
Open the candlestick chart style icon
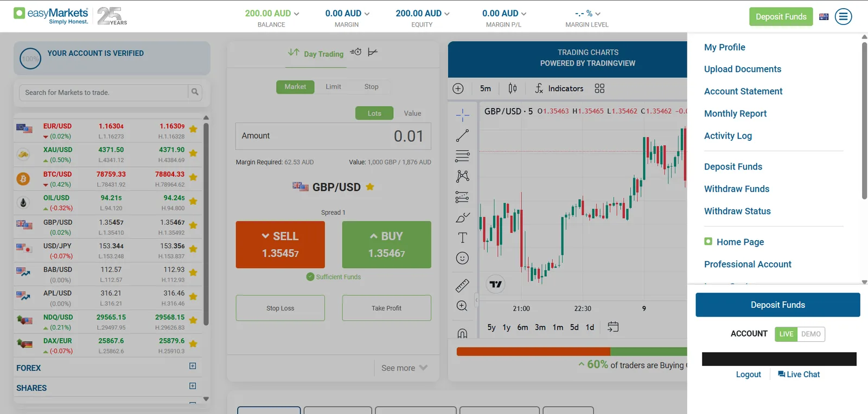coord(513,88)
